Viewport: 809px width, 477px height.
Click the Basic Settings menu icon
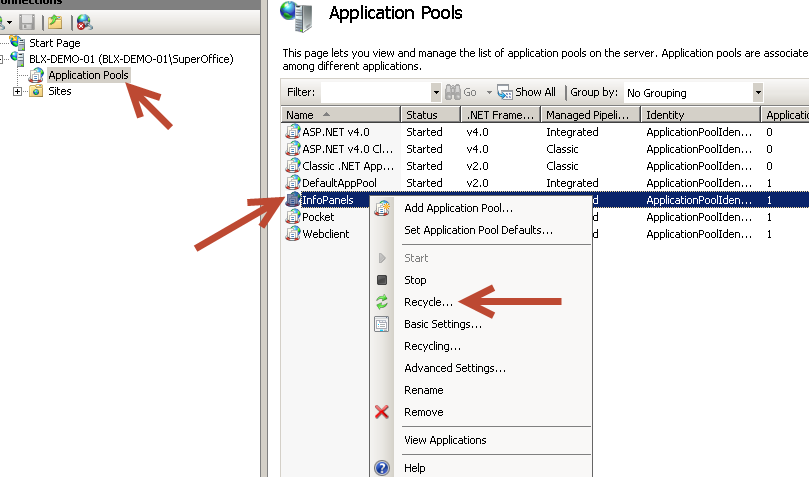pyautogui.click(x=382, y=324)
